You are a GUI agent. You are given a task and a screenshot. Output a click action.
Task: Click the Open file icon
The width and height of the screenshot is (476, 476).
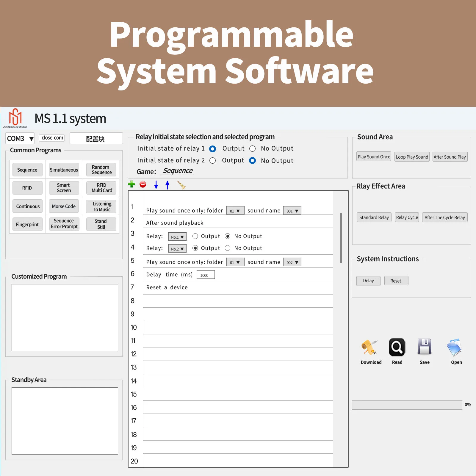454,347
